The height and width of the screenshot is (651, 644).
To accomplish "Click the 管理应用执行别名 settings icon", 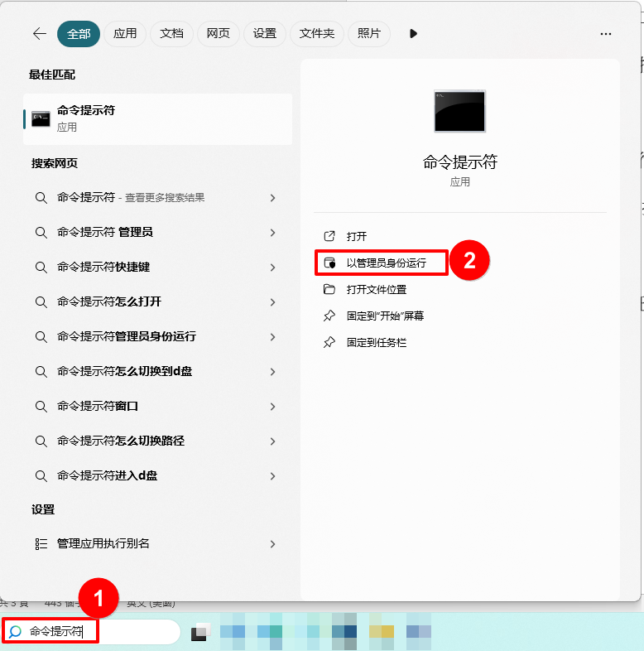I will [41, 544].
